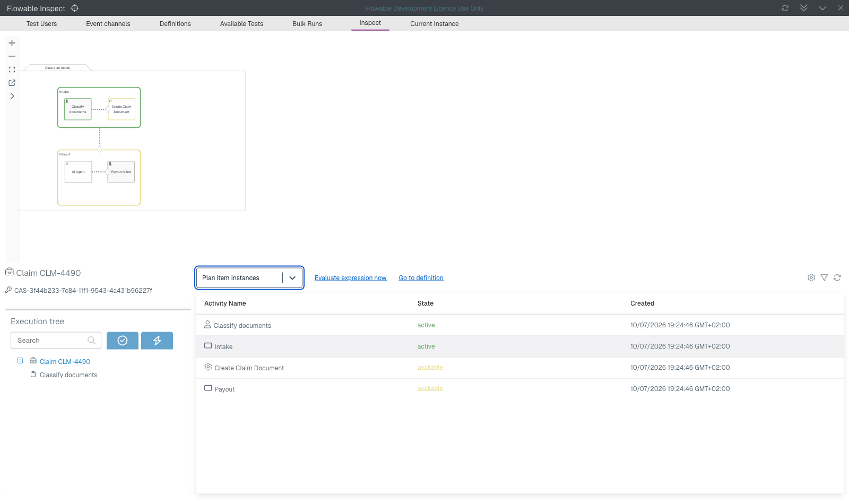
Task: Go to the Available Tests tab
Action: coord(241,24)
